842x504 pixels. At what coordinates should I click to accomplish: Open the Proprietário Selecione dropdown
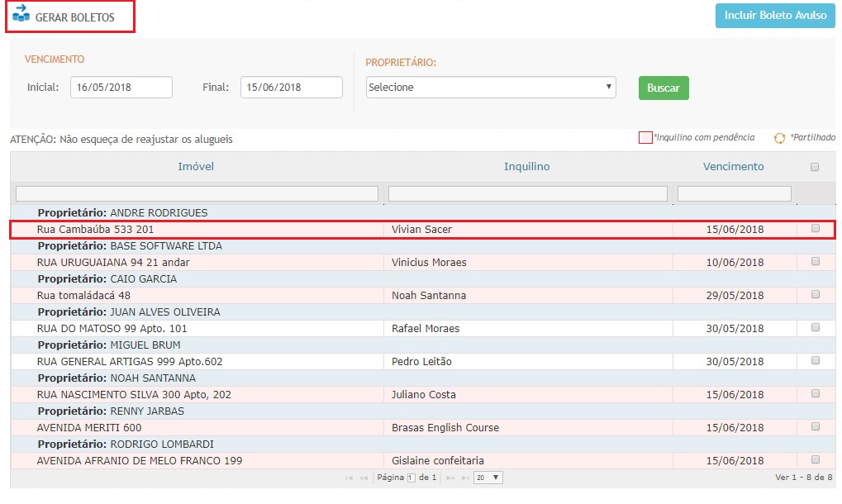coord(491,88)
